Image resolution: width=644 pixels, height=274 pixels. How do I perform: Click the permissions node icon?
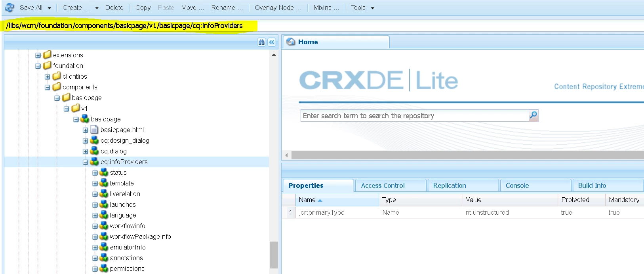coord(104,268)
